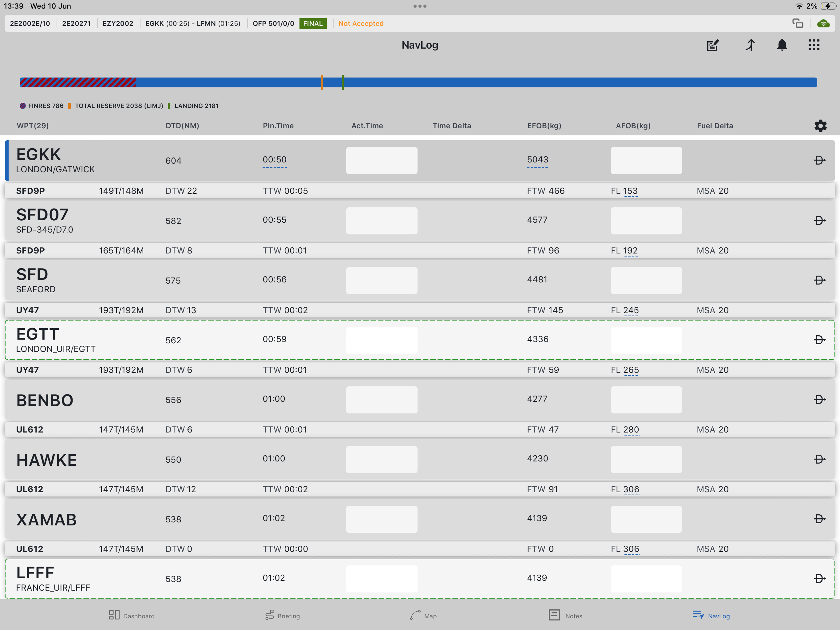840x630 pixels.
Task: Tap the three-dots multitasking indicator
Action: [x=420, y=6]
